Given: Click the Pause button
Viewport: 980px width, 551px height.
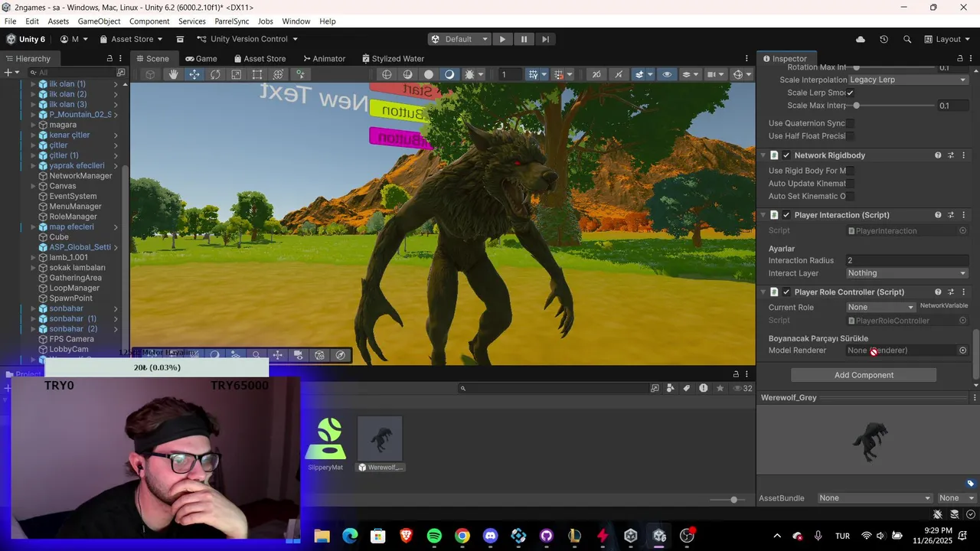Looking at the screenshot, I should [x=524, y=39].
